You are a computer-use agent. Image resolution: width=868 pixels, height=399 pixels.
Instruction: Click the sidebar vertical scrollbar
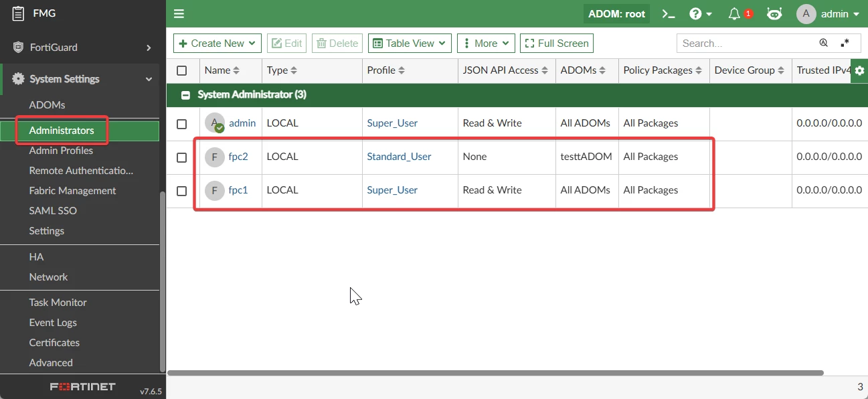point(162,281)
